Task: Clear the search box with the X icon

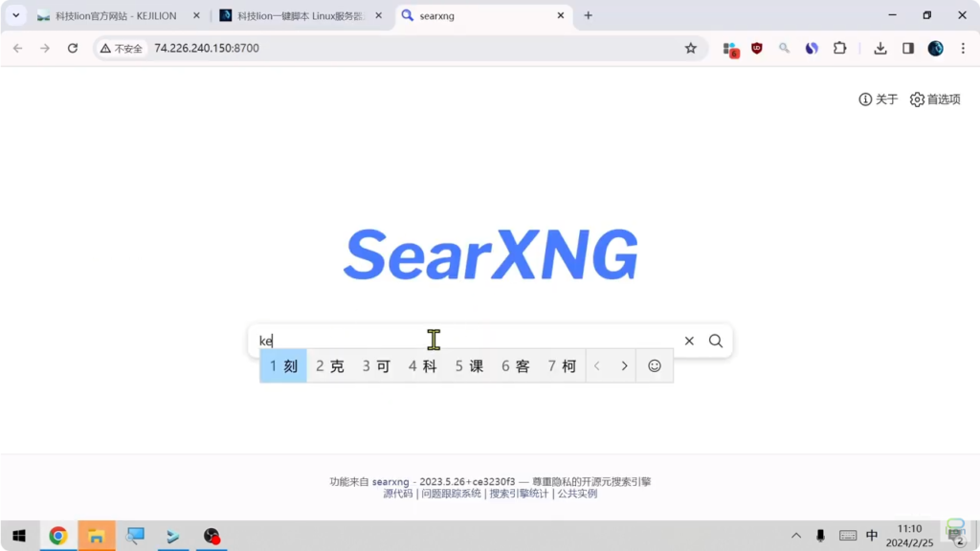Action: [689, 341]
